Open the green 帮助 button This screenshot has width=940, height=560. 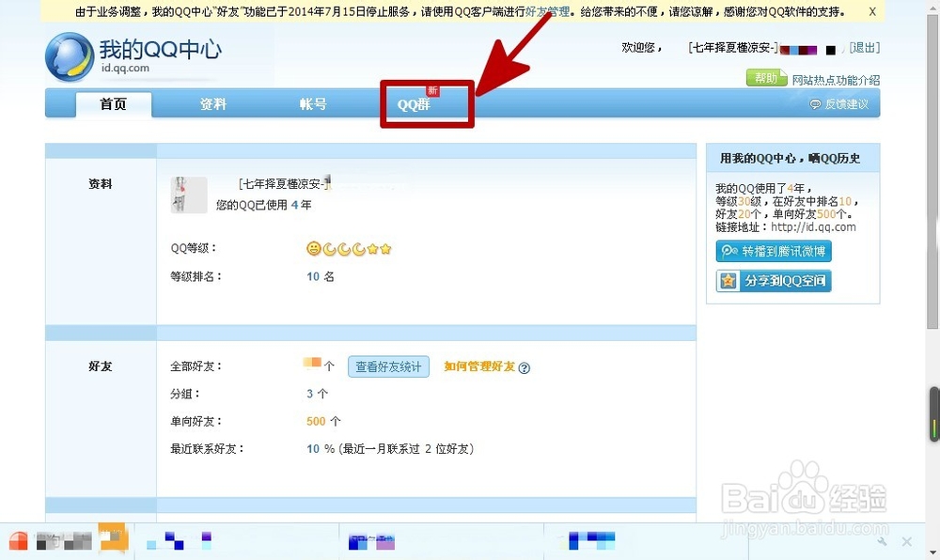[x=766, y=78]
